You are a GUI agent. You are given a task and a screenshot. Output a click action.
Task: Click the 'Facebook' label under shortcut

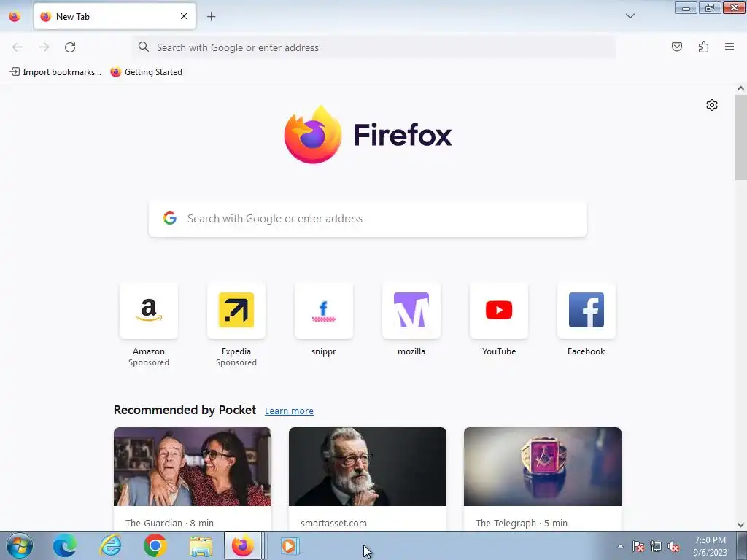point(586,351)
